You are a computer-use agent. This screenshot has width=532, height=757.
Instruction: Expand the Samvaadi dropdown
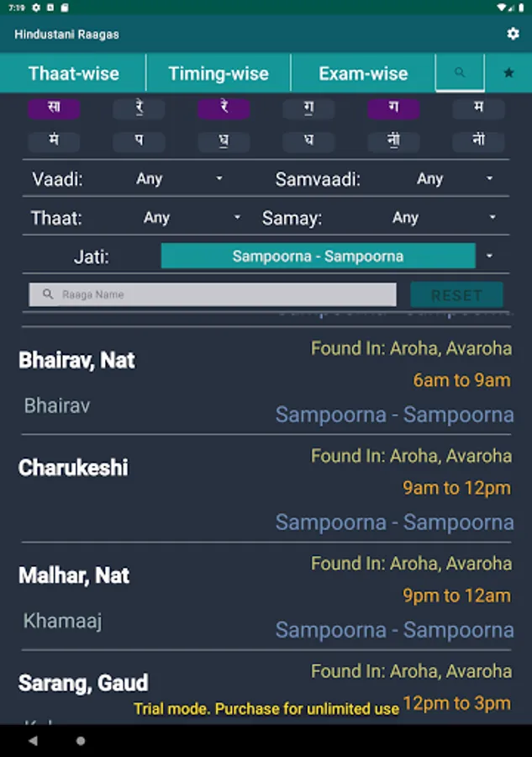455,178
